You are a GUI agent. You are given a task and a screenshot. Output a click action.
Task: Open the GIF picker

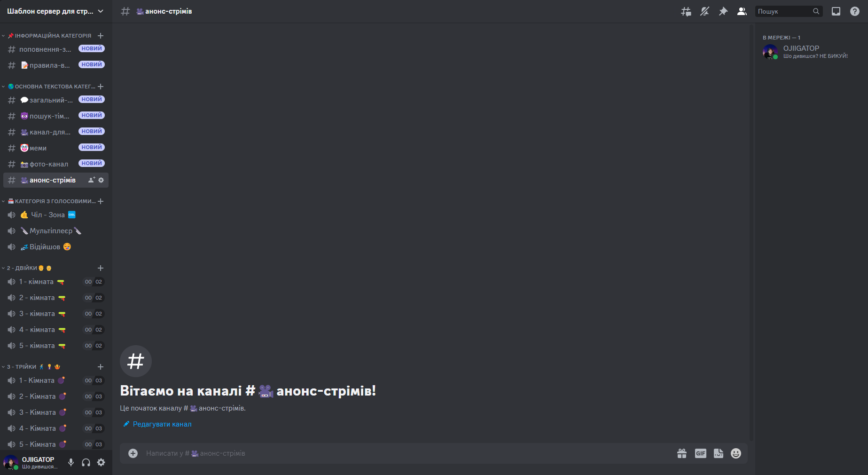701,453
